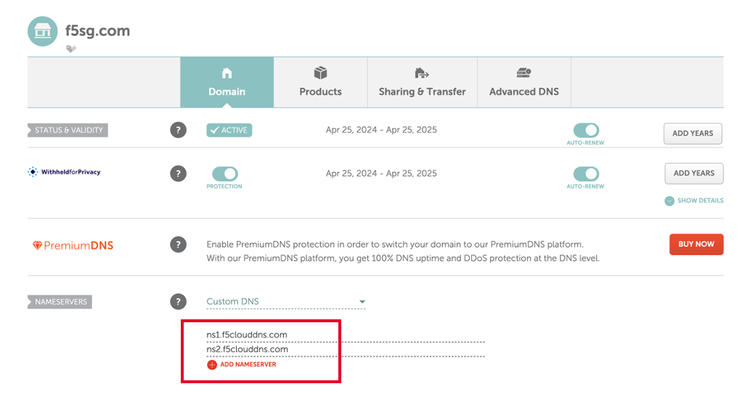The height and width of the screenshot is (402, 750).
Task: Click Buy Now for PremiumDNS
Action: pos(696,244)
